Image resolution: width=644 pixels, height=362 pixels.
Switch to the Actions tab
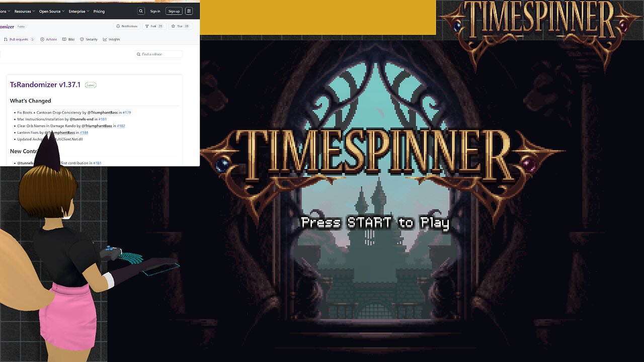click(49, 39)
